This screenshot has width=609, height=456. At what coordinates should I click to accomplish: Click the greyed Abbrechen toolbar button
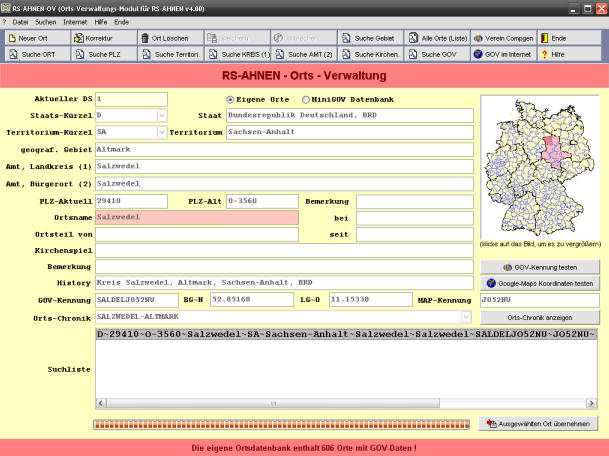tap(304, 38)
